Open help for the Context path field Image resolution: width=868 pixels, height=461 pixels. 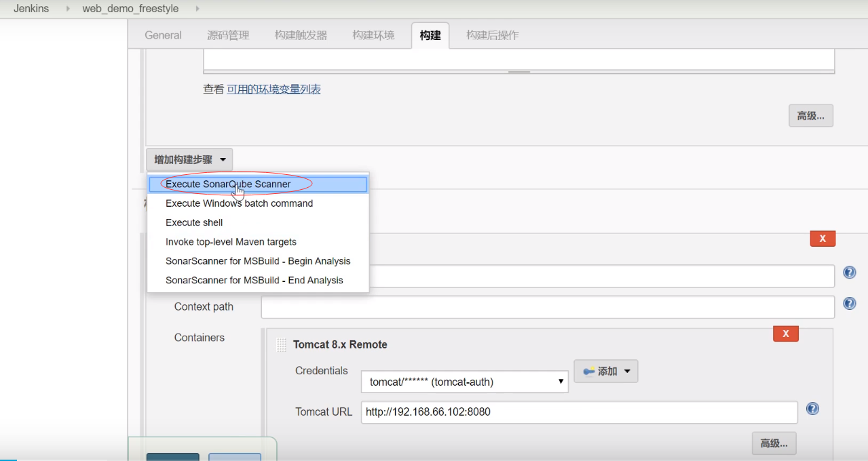point(849,304)
